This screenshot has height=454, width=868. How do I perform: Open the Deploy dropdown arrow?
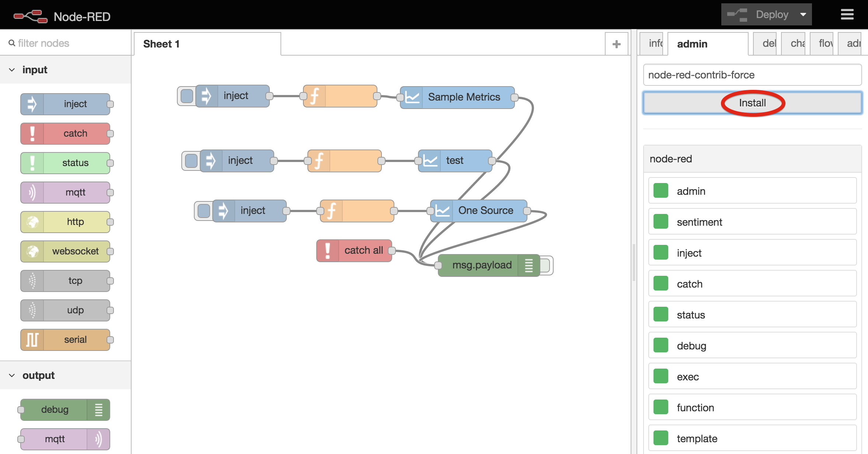803,15
